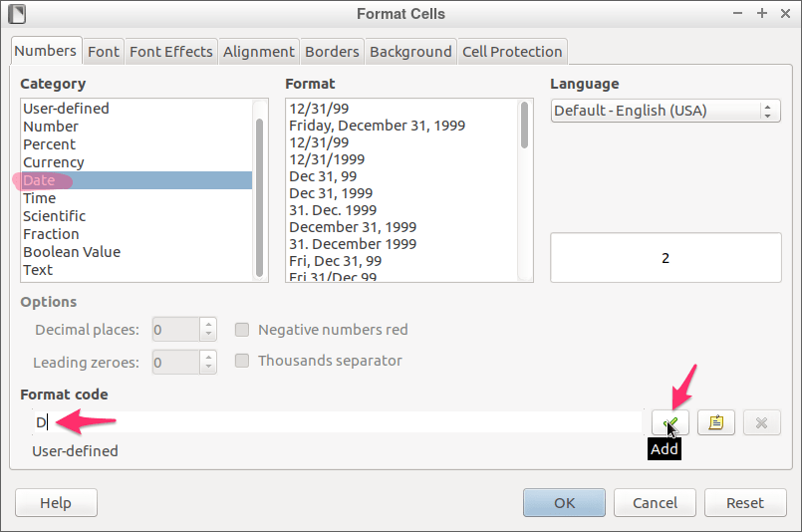Click the Decimal places field

tap(176, 330)
